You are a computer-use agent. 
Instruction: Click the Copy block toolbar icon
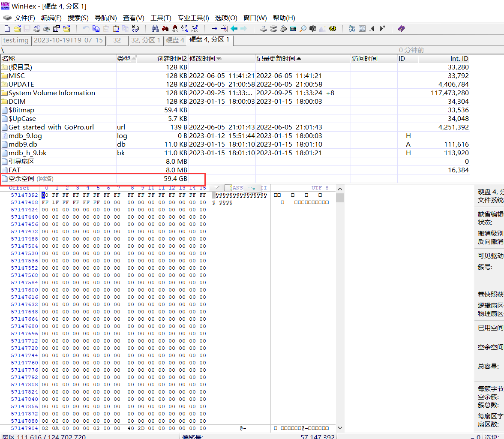96,29
